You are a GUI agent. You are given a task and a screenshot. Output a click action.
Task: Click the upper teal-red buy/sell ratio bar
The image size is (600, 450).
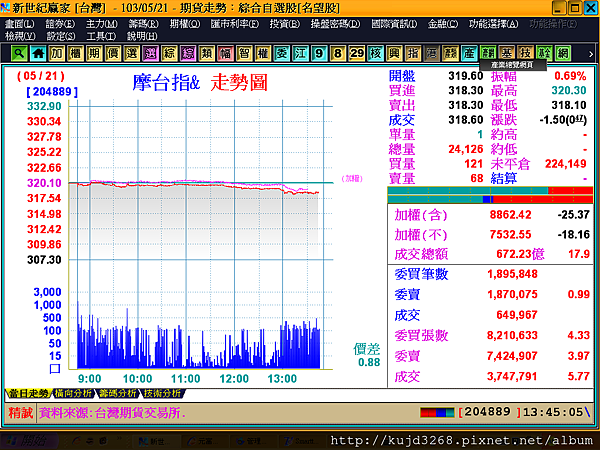tap(490, 191)
